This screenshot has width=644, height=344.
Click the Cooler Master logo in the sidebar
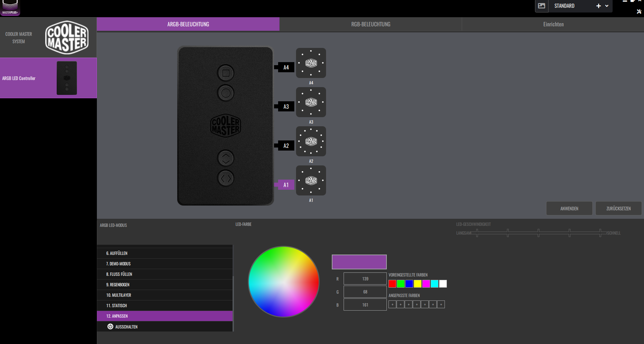coord(66,37)
